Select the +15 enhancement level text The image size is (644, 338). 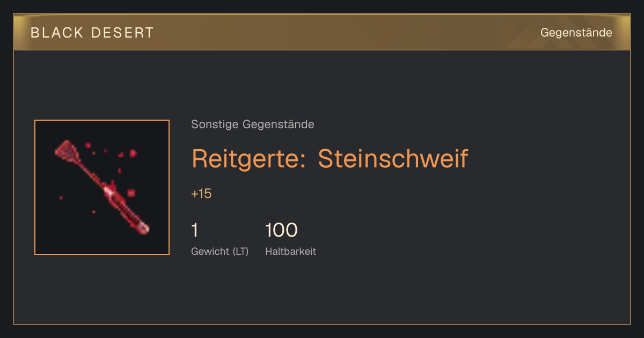point(201,194)
